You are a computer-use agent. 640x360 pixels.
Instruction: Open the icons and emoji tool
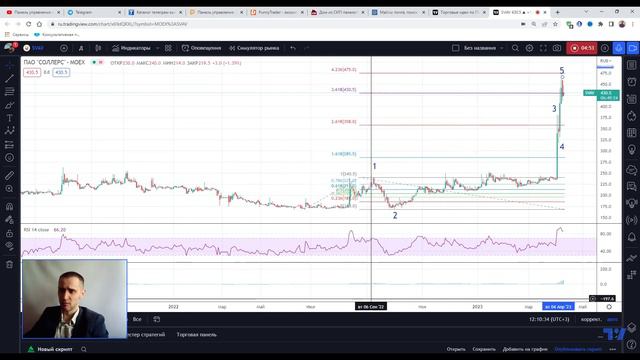[9, 158]
